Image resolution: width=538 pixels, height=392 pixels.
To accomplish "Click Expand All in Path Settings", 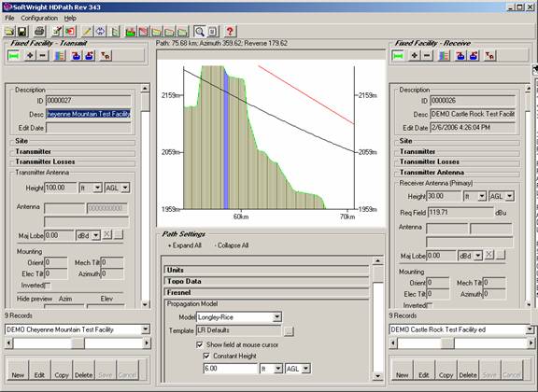I will (185, 245).
